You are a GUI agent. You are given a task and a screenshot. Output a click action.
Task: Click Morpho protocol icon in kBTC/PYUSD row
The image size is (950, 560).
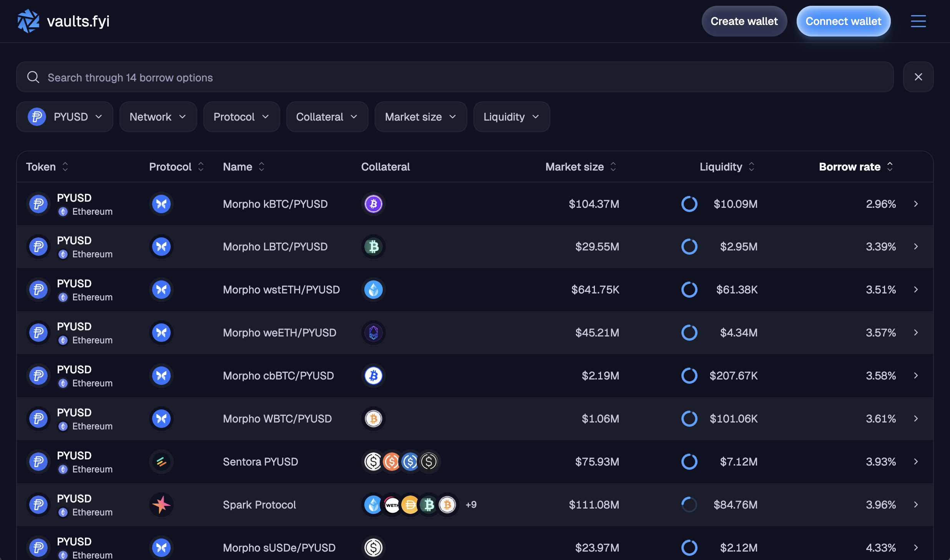pyautogui.click(x=161, y=204)
